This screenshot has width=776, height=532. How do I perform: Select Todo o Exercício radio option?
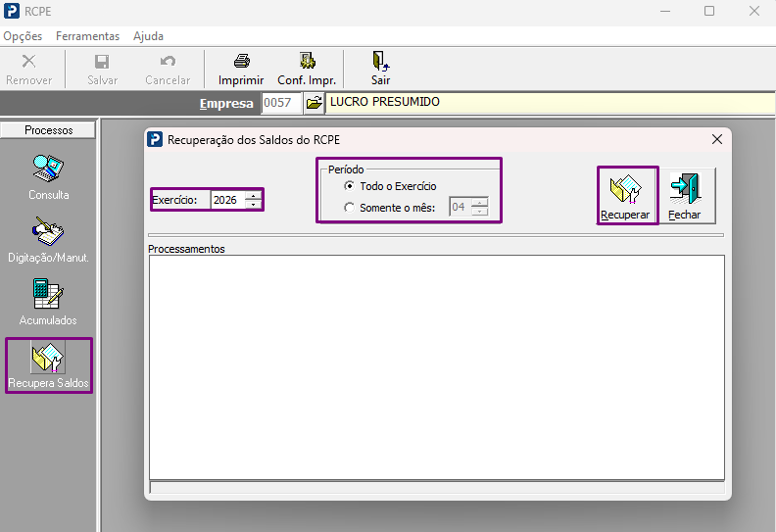(350, 186)
